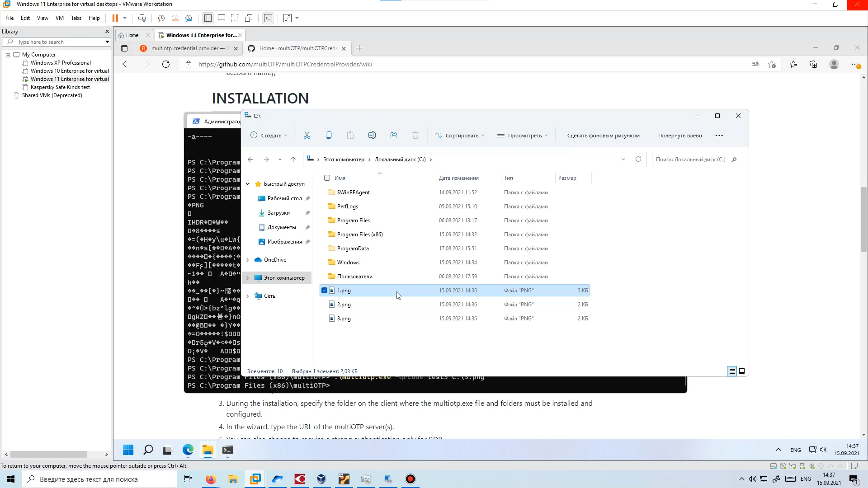Toggle the VMware library sidebar panel
Screen dimensions: 868x488
(208, 18)
